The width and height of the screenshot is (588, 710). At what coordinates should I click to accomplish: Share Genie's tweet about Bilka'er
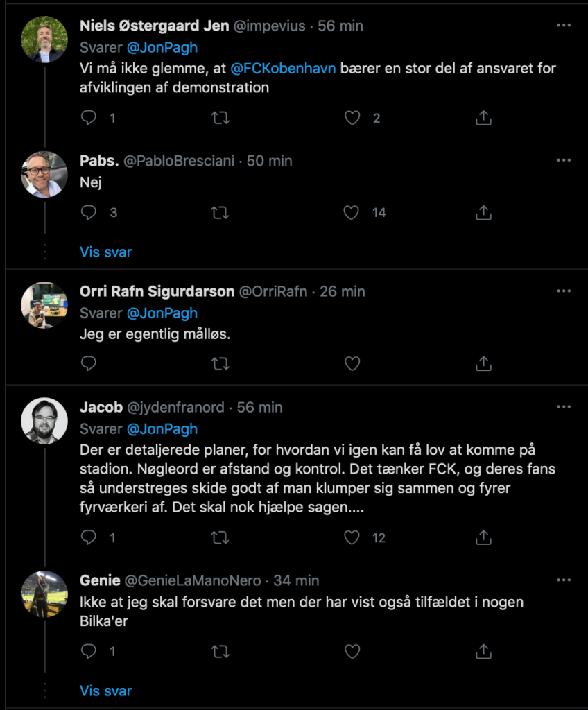click(483, 651)
